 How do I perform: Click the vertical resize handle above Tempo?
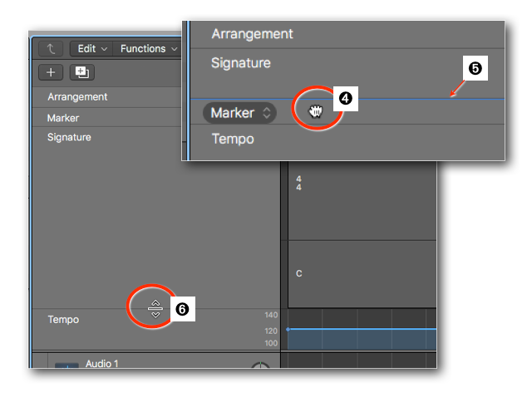tap(155, 308)
